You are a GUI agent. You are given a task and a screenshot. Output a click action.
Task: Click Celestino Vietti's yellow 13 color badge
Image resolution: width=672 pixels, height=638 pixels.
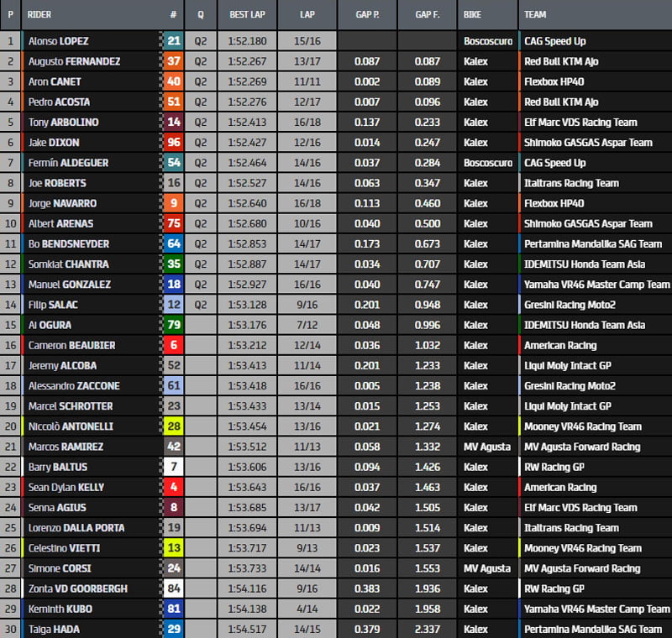coord(173,548)
